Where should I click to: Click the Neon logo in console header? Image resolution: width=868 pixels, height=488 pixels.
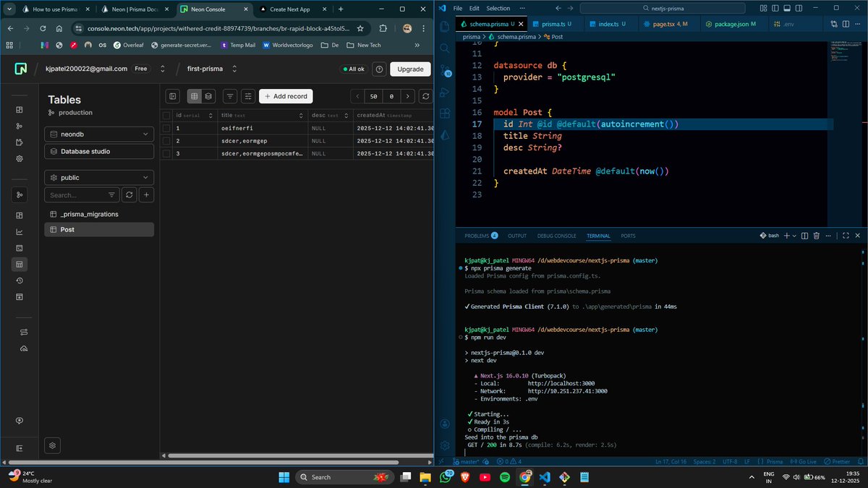21,69
